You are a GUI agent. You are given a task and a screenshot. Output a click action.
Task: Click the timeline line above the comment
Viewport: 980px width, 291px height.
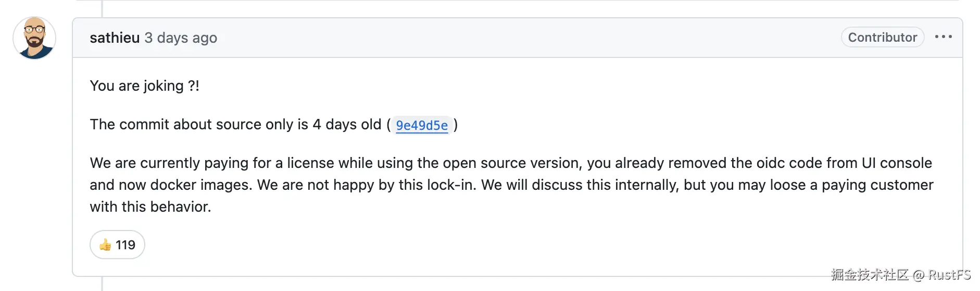102,8
